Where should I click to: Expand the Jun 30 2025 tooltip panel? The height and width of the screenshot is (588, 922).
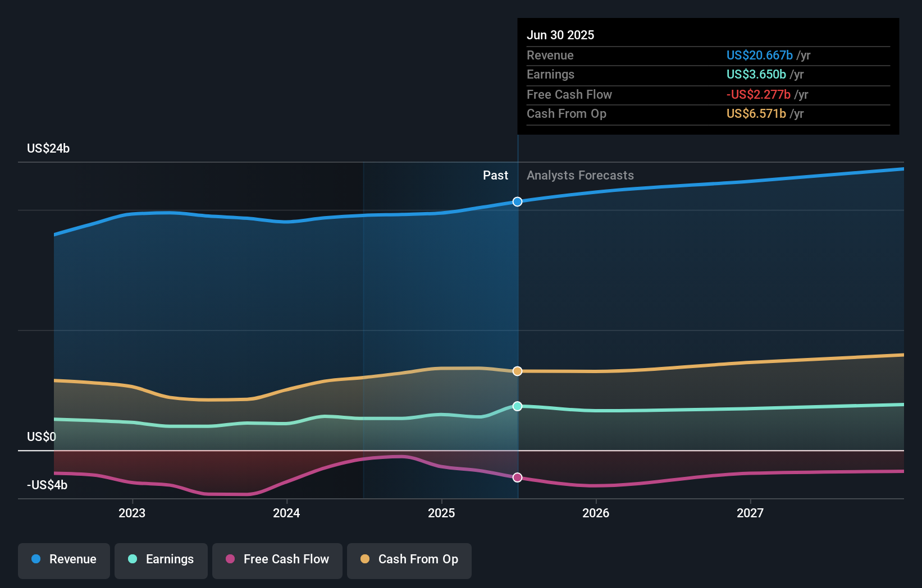708,76
